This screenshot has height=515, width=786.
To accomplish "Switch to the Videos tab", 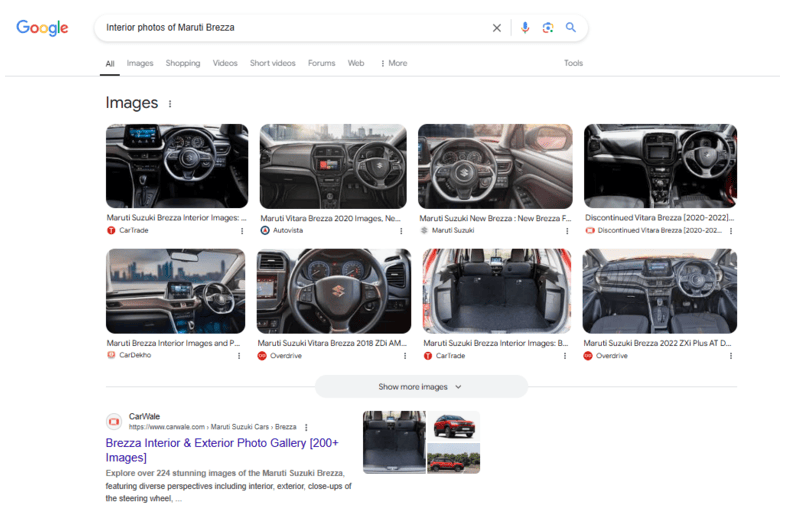I will coord(225,63).
